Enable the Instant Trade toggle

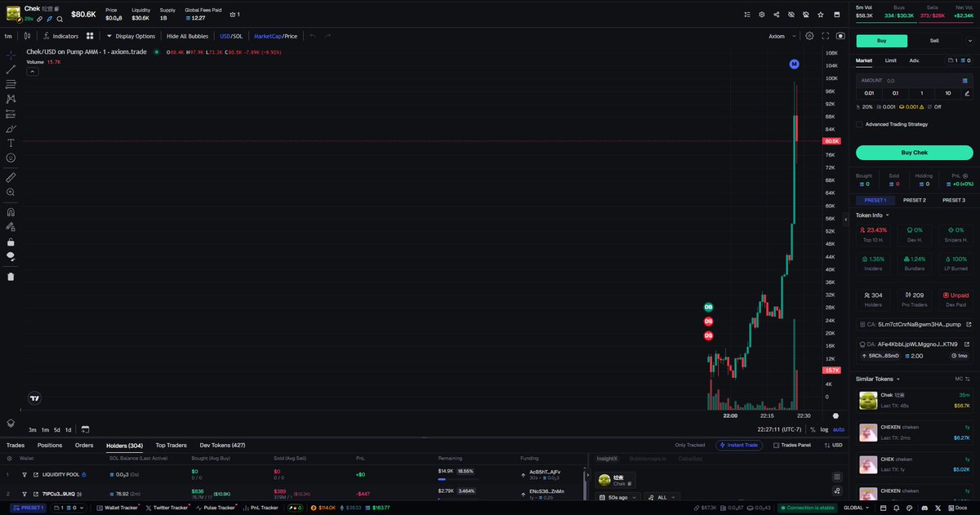tap(739, 445)
